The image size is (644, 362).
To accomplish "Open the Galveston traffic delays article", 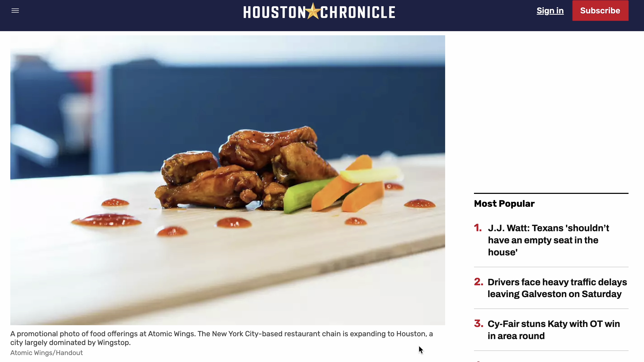I will pyautogui.click(x=557, y=288).
